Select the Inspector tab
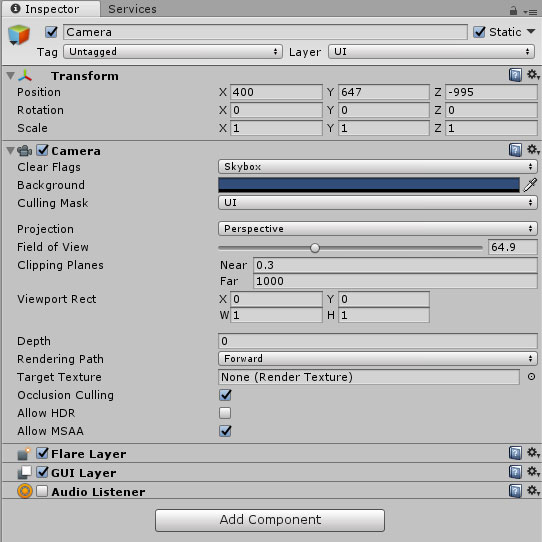Viewport: 542px width, 542px height. [x=51, y=9]
